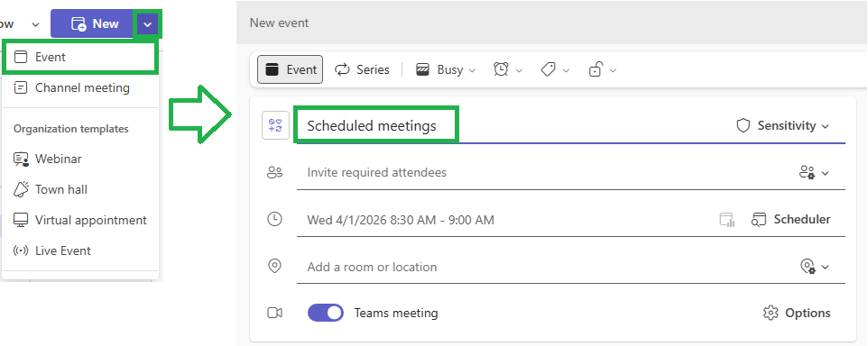
Task: Click the Event icon in the dropdown
Action: coord(21,57)
